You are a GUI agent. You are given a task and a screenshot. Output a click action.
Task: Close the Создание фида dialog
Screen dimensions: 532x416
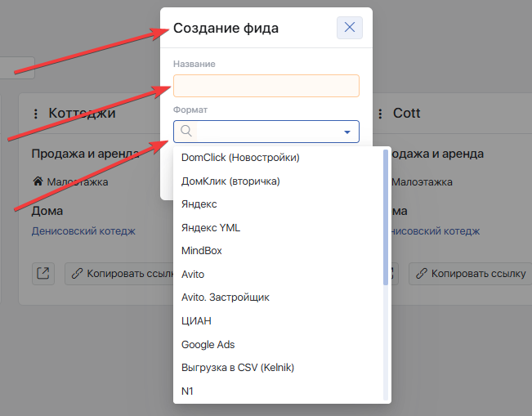(349, 28)
